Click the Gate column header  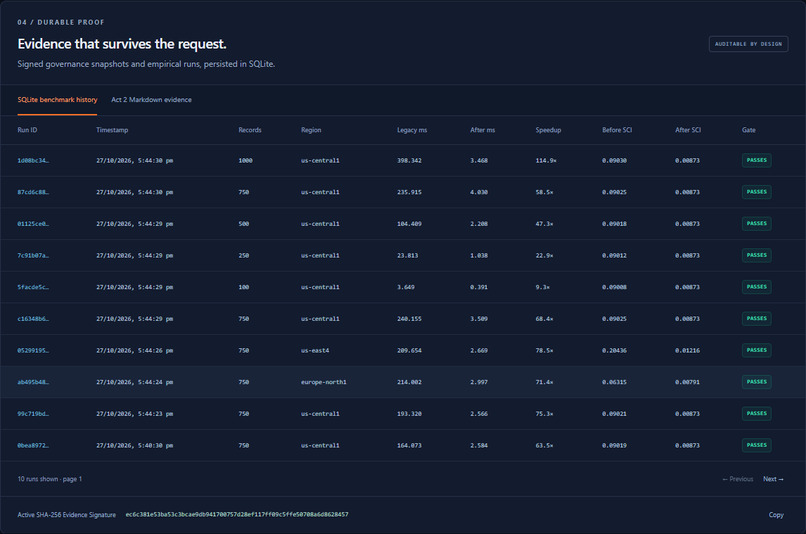(748, 130)
